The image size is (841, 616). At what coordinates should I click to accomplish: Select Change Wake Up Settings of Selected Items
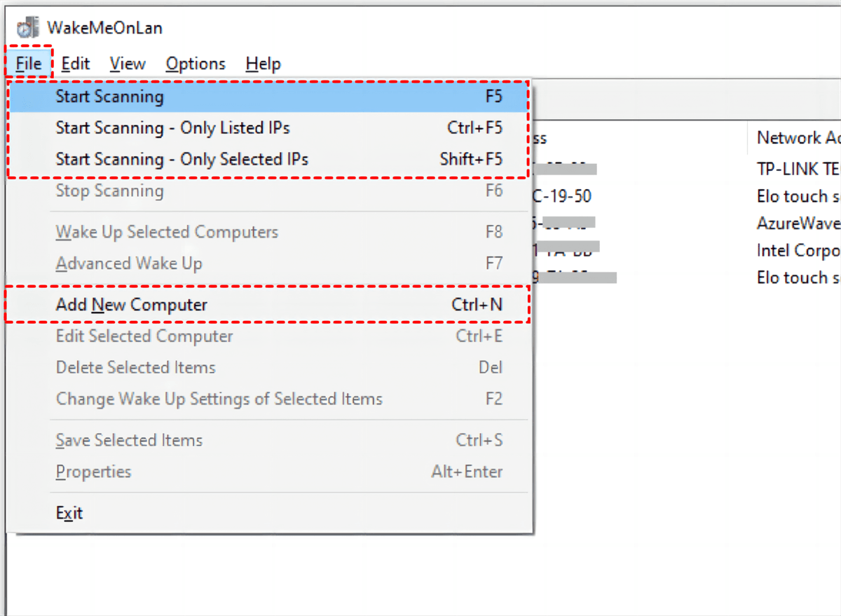click(x=219, y=399)
